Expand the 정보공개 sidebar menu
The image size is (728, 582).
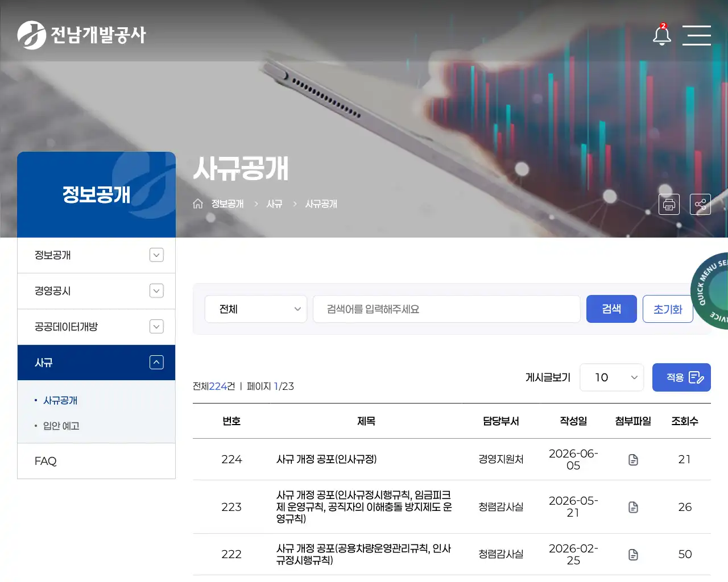[x=156, y=255]
